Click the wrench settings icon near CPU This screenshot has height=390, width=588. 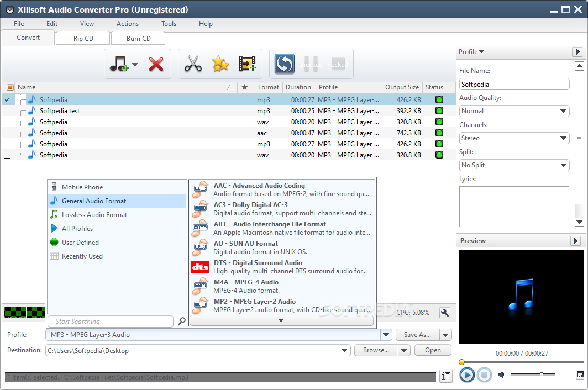[445, 313]
